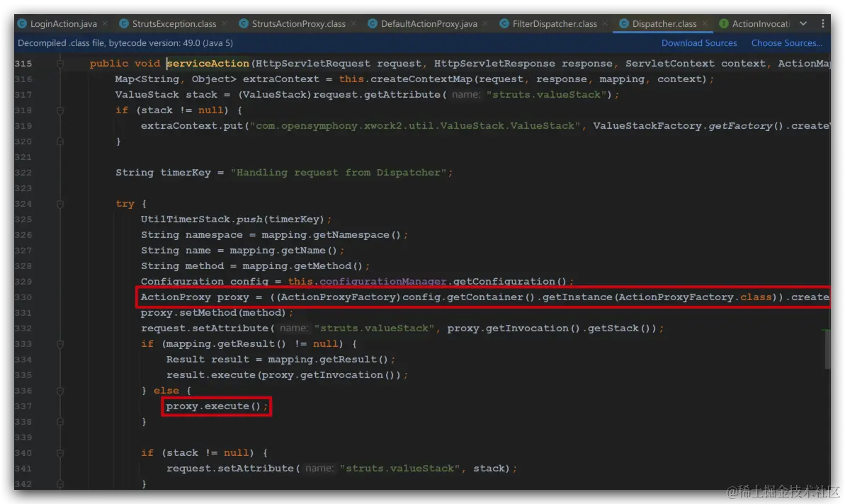Click the proxy.execute() statement
The height and width of the screenshot is (504, 845).
click(217, 406)
